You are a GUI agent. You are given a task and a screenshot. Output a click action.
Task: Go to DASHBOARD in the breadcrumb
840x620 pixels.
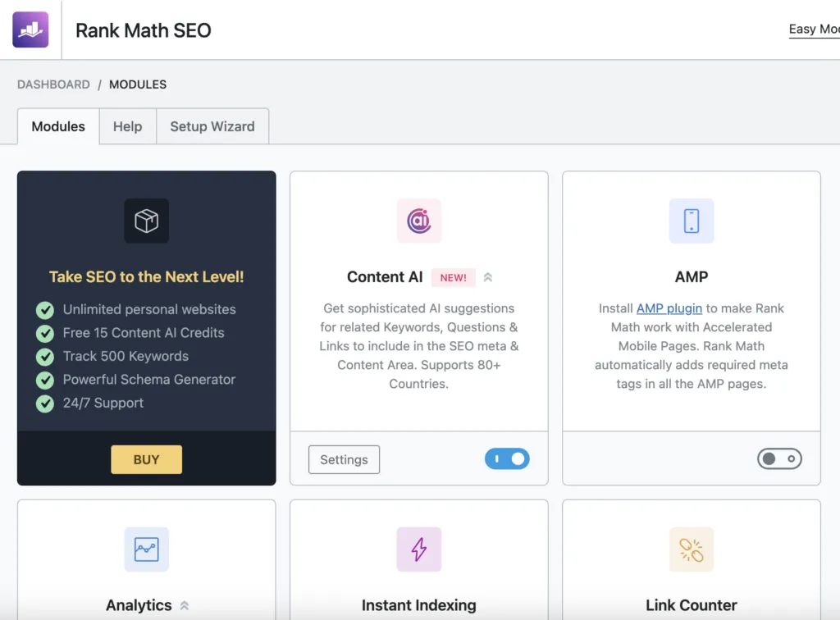[53, 84]
